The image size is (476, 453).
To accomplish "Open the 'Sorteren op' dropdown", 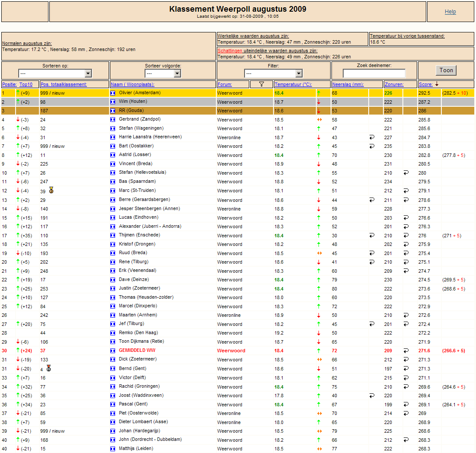I will [55, 73].
